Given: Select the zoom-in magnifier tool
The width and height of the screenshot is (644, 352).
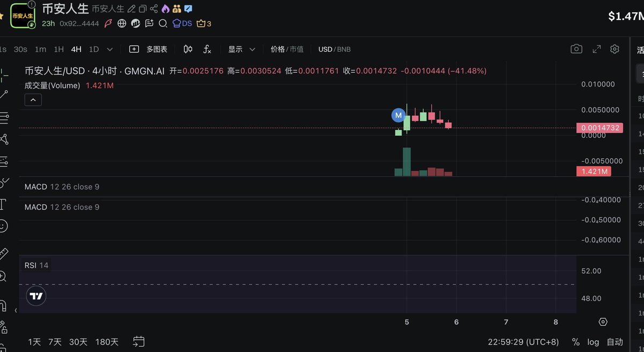Looking at the screenshot, I should 3,276.
